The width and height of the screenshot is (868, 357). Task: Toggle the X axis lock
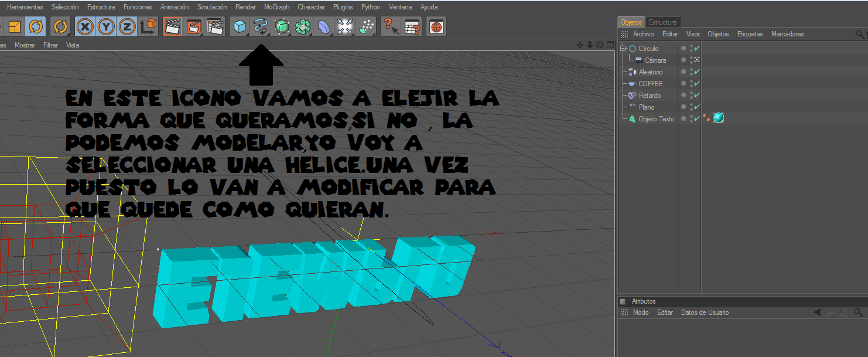coord(86,26)
